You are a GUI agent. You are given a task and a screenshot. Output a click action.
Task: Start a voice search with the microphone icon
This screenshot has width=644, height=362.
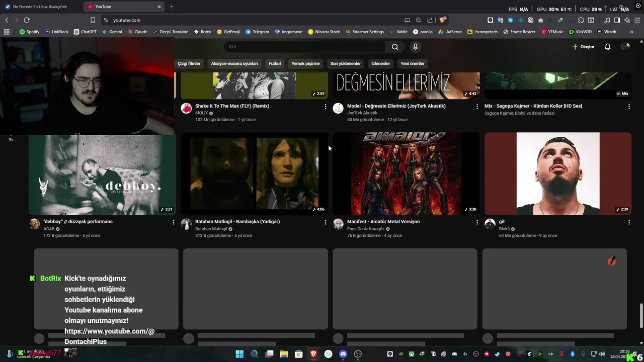[x=415, y=47]
